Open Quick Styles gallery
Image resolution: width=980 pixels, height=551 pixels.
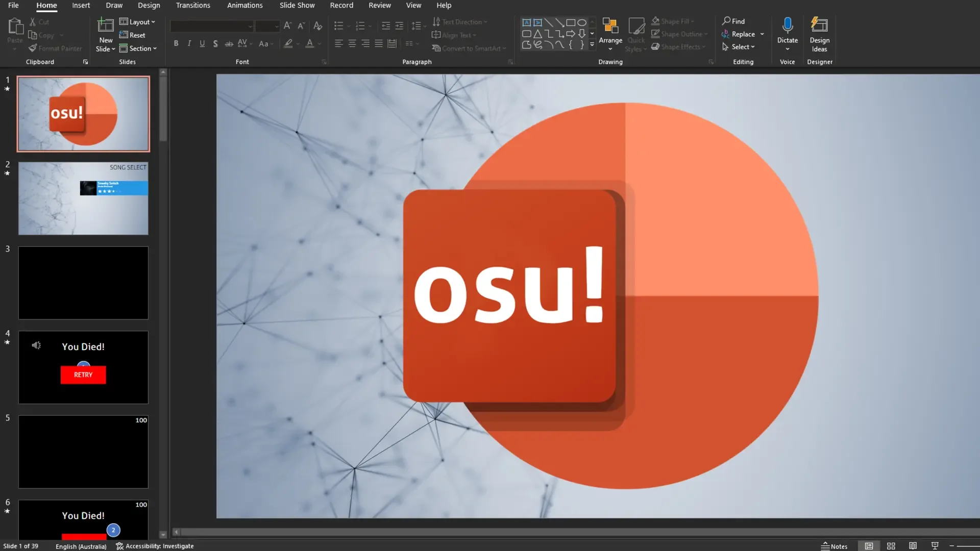[x=636, y=34]
